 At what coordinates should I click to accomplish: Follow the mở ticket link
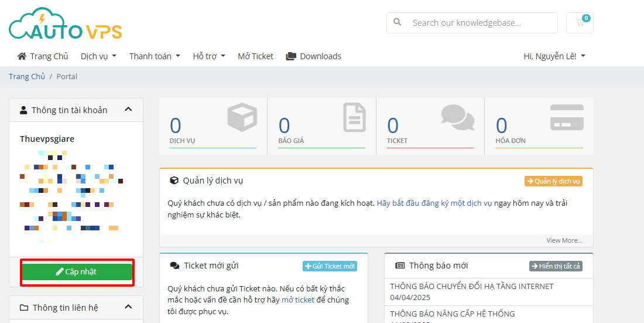298,300
